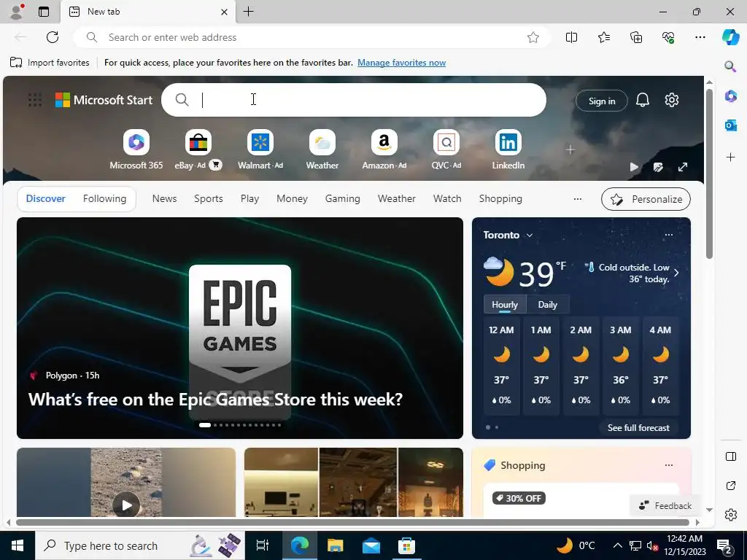Open weather card options menu
This screenshot has width=747, height=560.
point(669,235)
